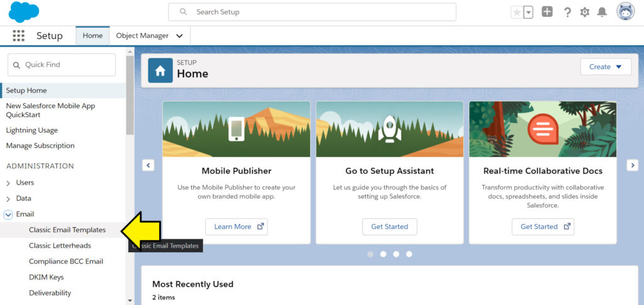Screen dimensions: 644x305
Task: Click the sidebar scroll up arrow
Action: point(130,52)
